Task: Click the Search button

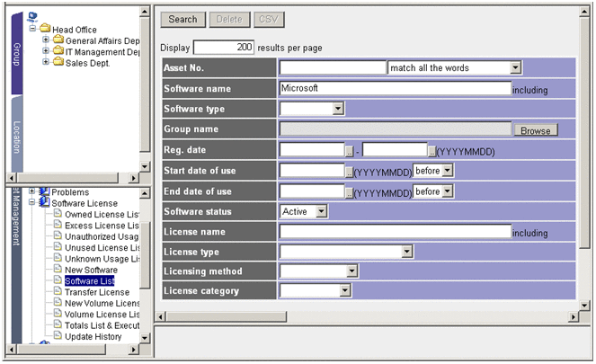Action: click(182, 20)
